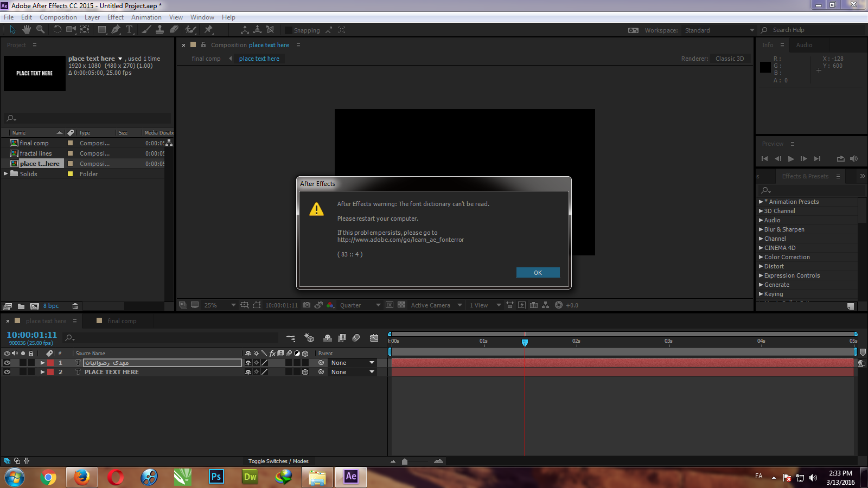
Task: Select the Selection arrow tool
Action: [12, 30]
